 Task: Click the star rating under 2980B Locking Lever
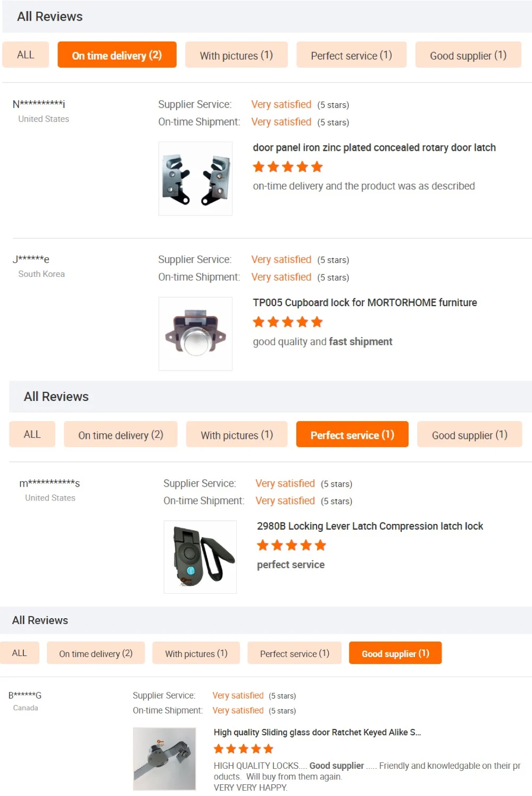coord(292,545)
